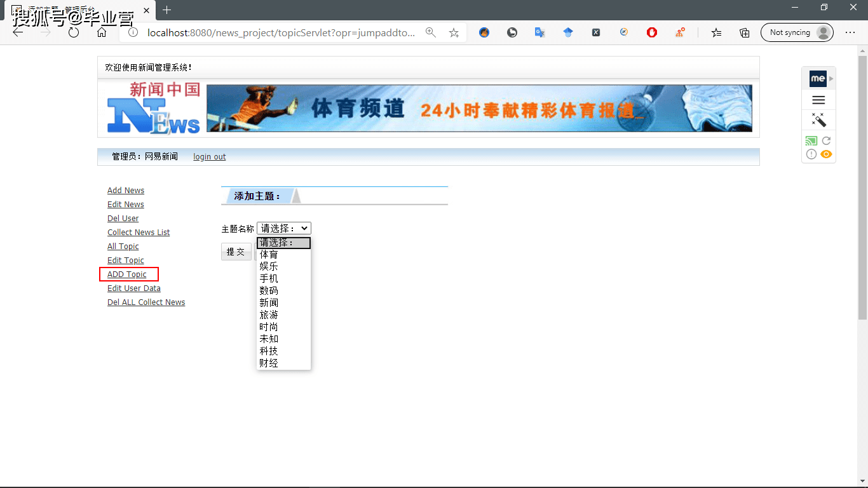Click the red stop-hand adblock extension
Screen dimensions: 868x488
(x=652, y=32)
